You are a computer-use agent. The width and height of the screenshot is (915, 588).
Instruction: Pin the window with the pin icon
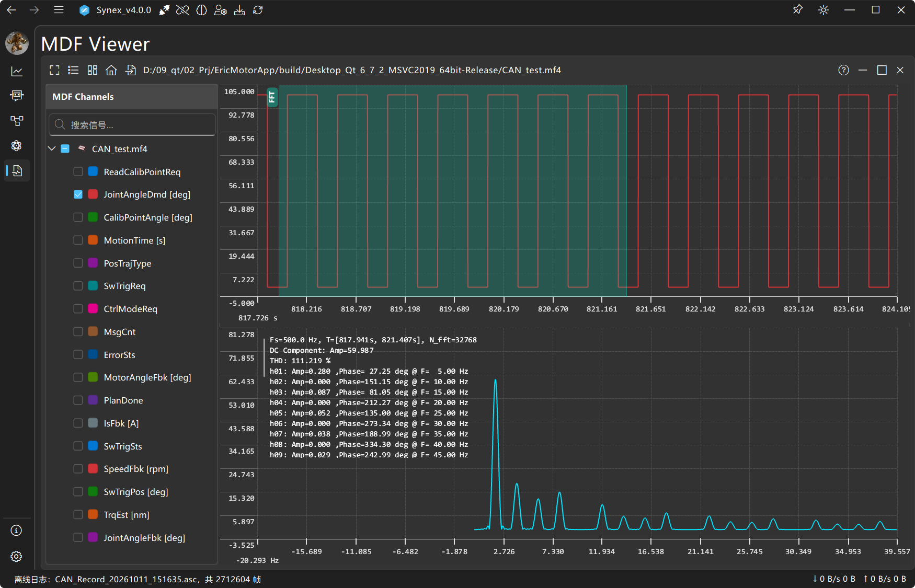[797, 10]
